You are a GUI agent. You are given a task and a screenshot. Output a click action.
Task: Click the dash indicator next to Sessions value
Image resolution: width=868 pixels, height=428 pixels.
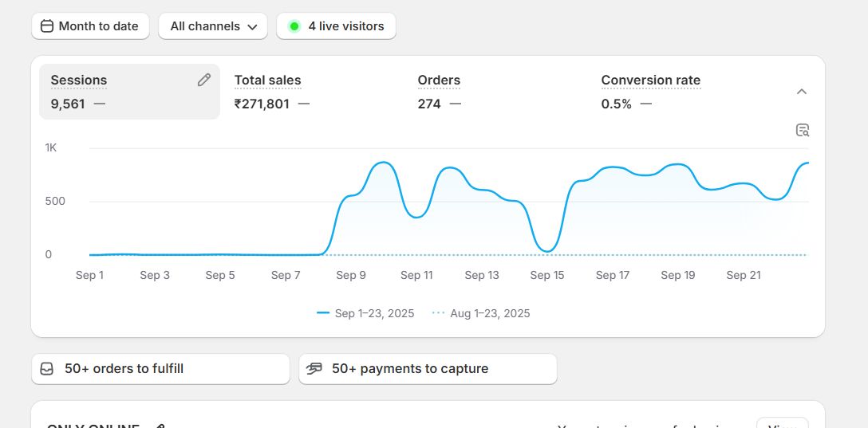(x=100, y=104)
